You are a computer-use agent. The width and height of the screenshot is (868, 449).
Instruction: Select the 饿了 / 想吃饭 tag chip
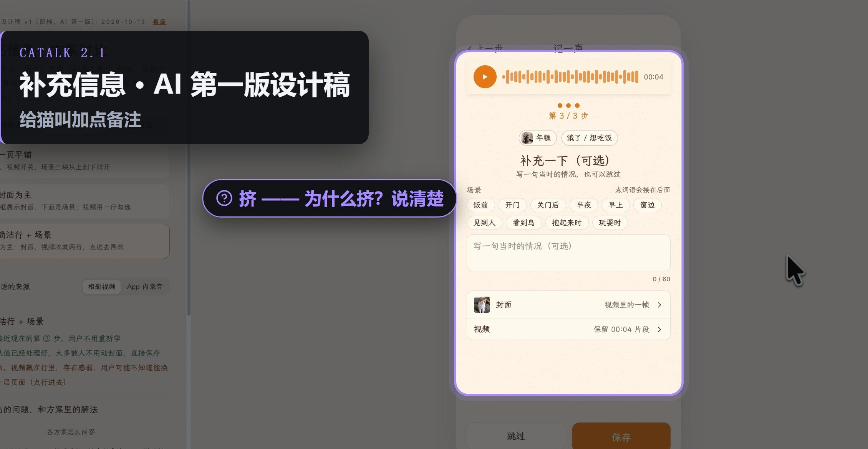(x=589, y=138)
